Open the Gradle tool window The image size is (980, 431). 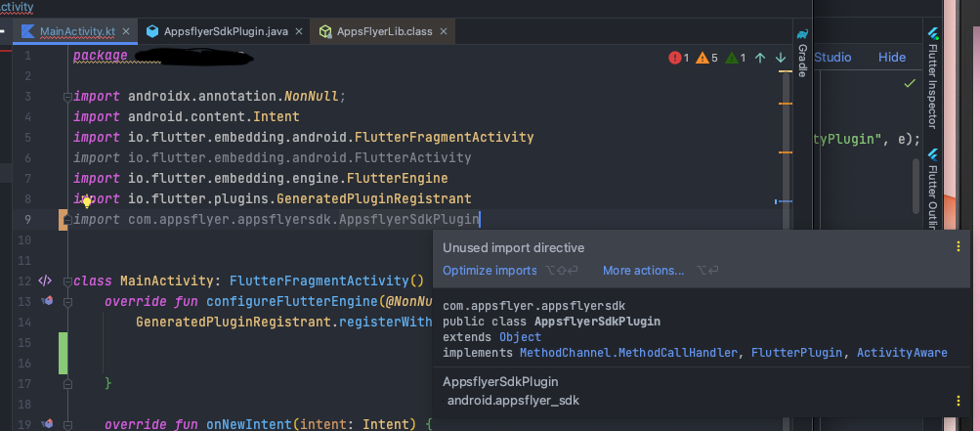(x=802, y=51)
